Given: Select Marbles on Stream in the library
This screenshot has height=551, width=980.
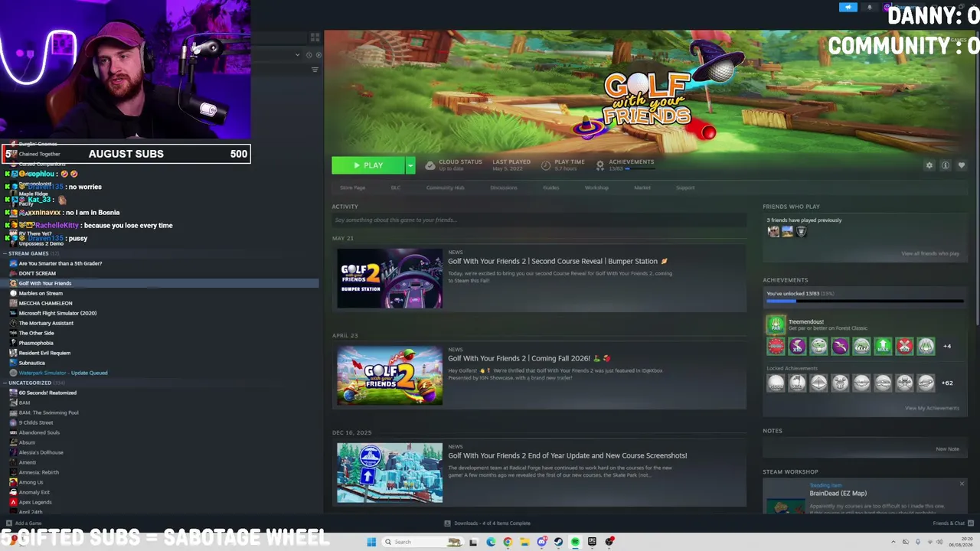Looking at the screenshot, I should click(x=41, y=293).
